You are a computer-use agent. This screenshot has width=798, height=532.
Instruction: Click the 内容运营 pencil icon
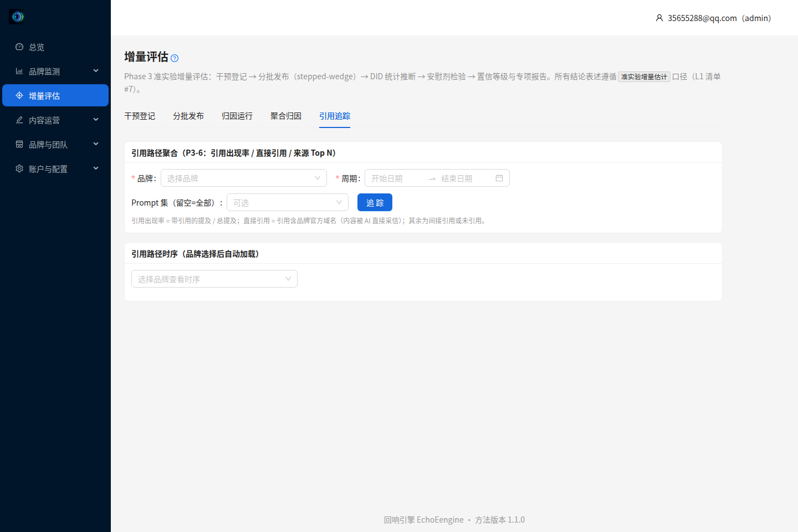tap(19, 120)
